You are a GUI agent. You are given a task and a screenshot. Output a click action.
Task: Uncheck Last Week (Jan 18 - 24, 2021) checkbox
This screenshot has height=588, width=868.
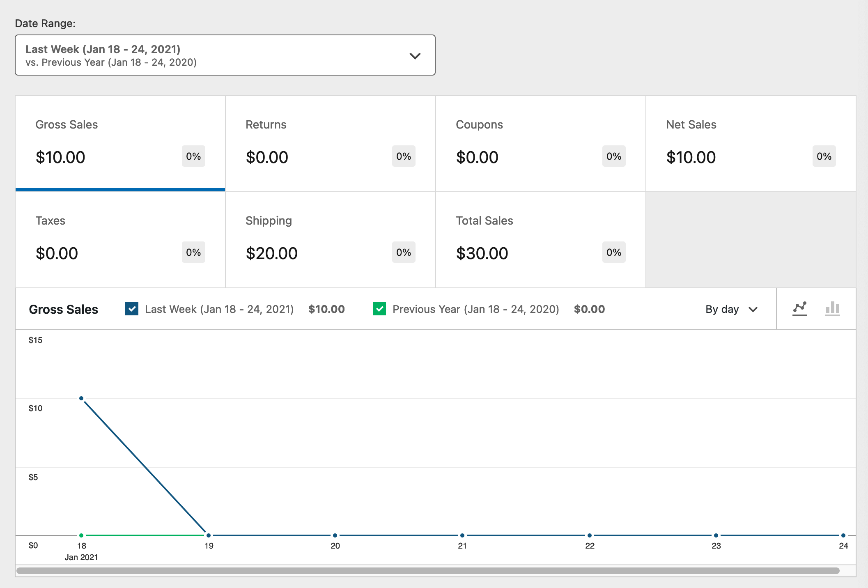132,309
